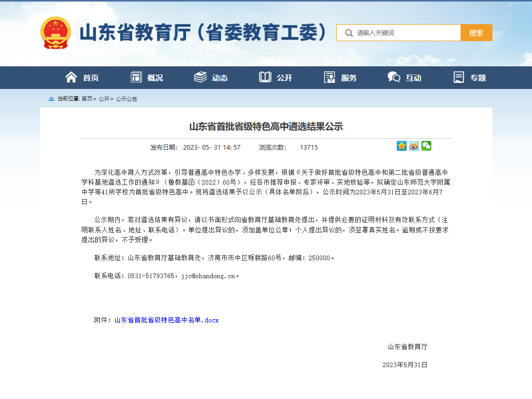Click the speech bubble icon beside 互动

pyautogui.click(x=393, y=77)
